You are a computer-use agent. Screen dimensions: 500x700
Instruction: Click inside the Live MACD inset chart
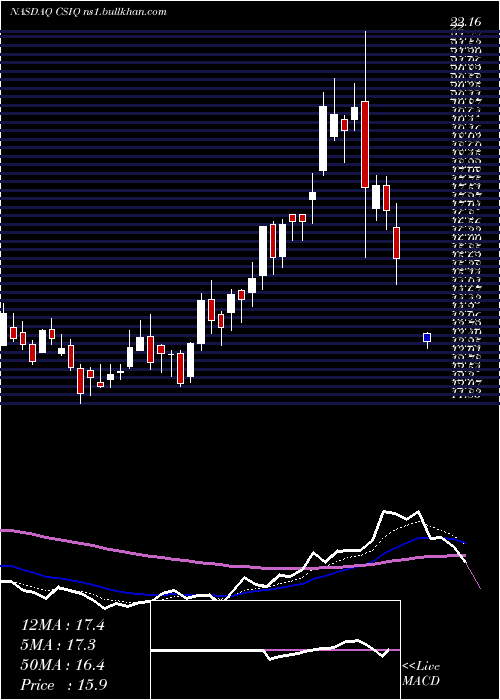click(x=275, y=650)
